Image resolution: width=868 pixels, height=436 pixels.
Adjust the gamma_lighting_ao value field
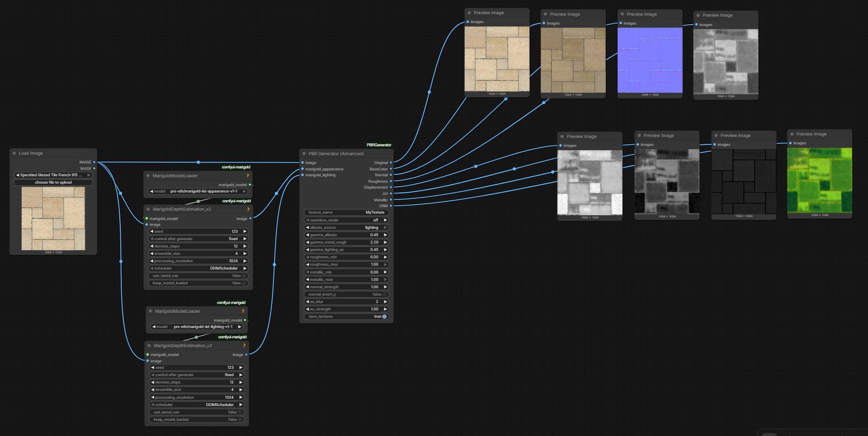pyautogui.click(x=347, y=249)
